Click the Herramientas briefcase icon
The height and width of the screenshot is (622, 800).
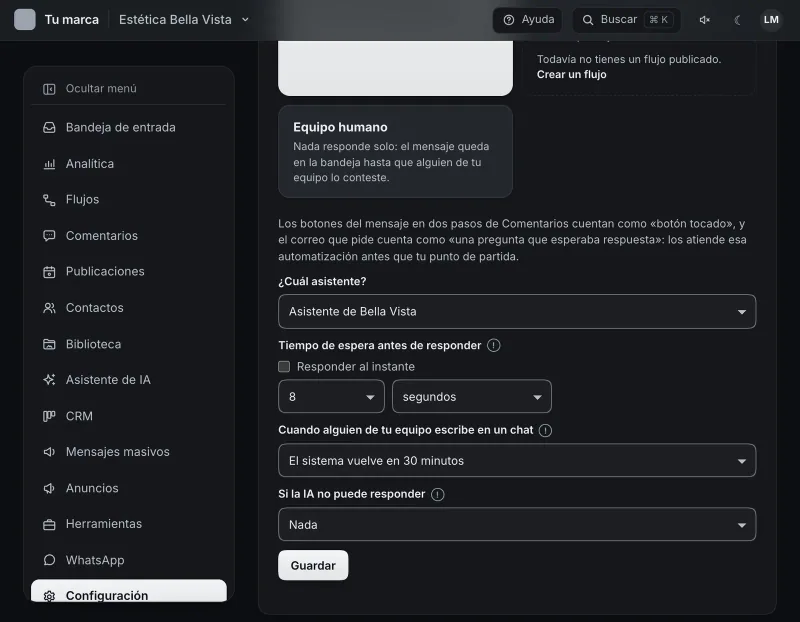[49, 525]
